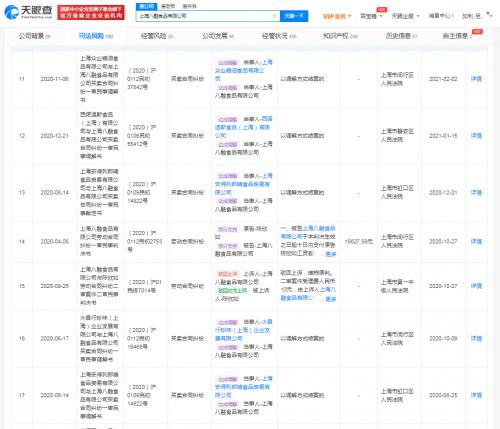Open the red official credit agency banner
This screenshot has height=429, width=500.
91,12
